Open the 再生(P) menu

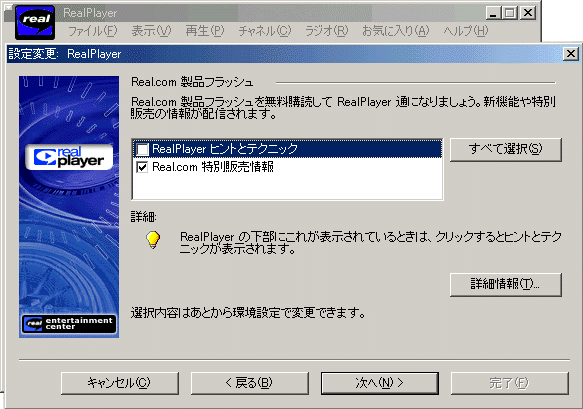pos(205,31)
